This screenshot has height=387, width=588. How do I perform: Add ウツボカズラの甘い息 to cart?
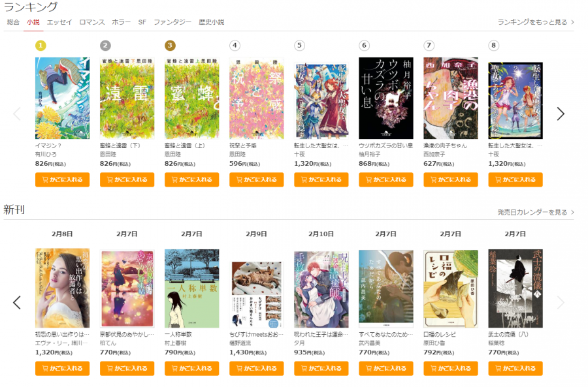pos(386,179)
